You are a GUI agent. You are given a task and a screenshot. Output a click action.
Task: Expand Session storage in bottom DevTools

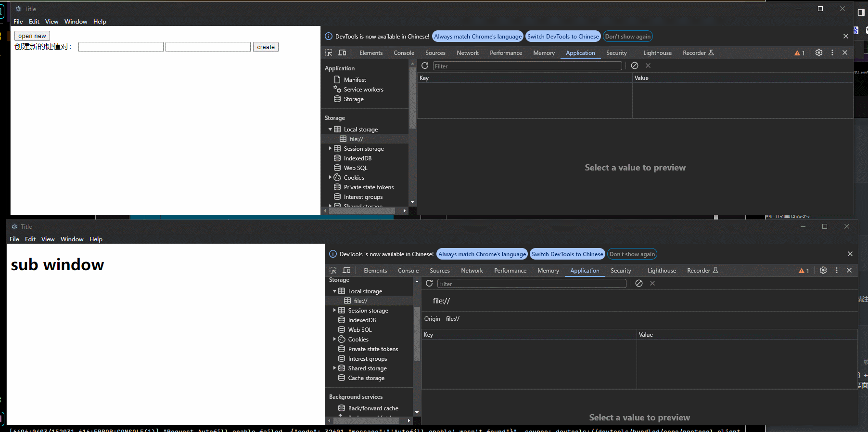coord(335,311)
